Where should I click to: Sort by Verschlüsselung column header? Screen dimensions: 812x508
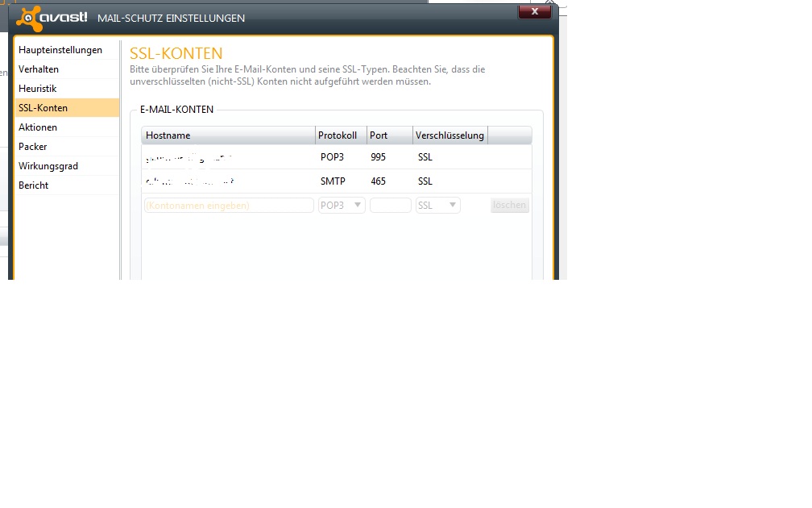click(x=449, y=135)
